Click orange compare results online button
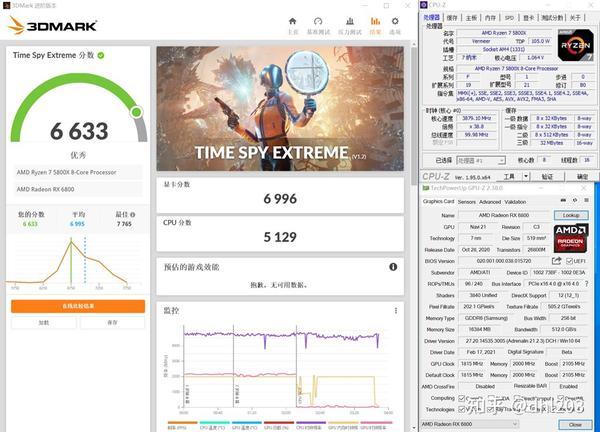Viewport: 600px width, 432px height. click(78, 306)
